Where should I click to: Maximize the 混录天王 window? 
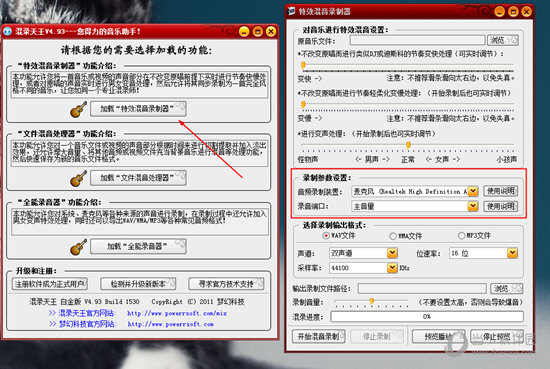click(257, 32)
